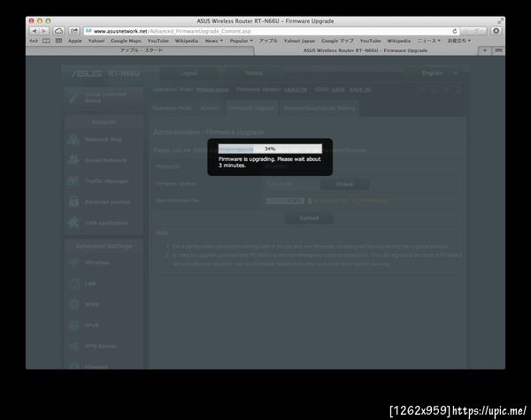Select the ASUS Firmware Upgrade browser tab
The image size is (531, 420).
click(366, 50)
